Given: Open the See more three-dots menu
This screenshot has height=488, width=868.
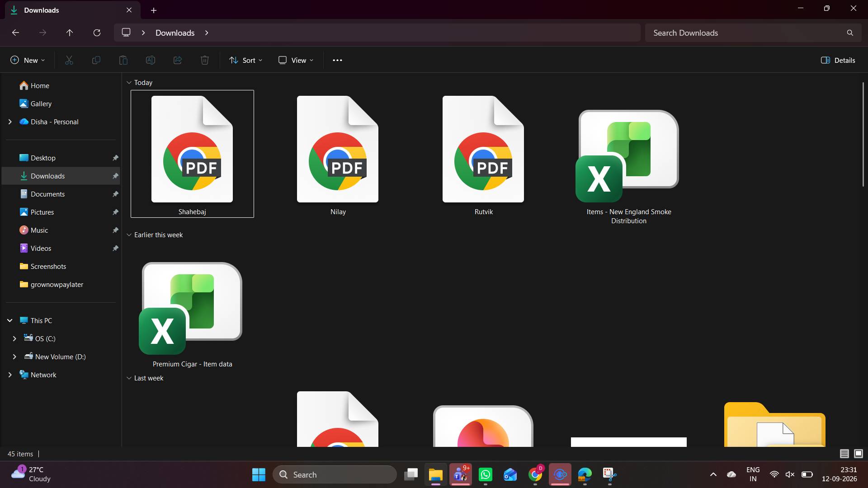Looking at the screenshot, I should [337, 60].
